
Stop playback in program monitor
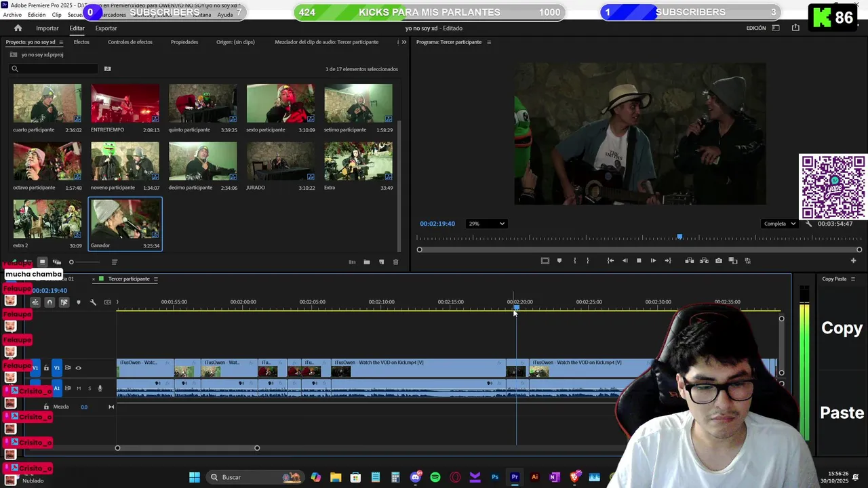[x=639, y=261]
